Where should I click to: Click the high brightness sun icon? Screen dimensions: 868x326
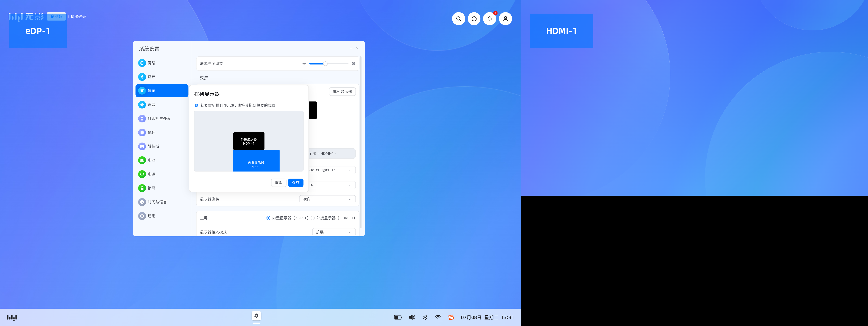click(x=353, y=63)
